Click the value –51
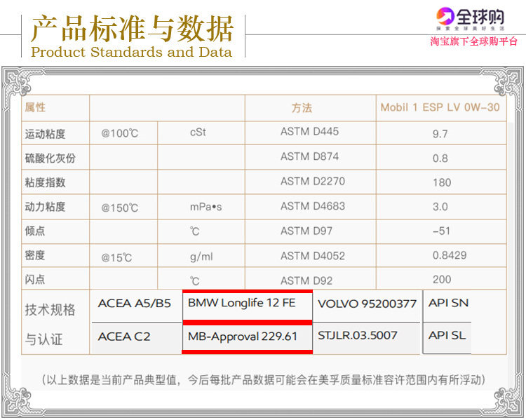This screenshot has width=526, height=420. (441, 231)
